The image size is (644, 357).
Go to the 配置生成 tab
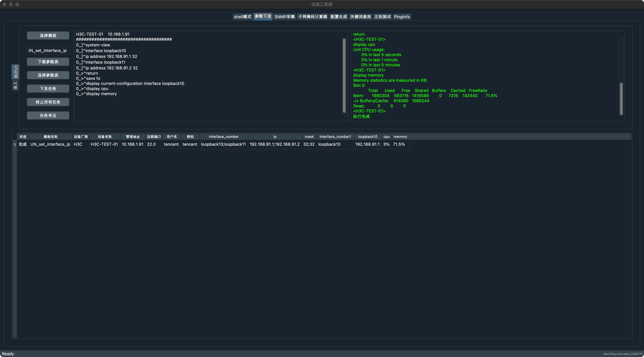coord(338,17)
